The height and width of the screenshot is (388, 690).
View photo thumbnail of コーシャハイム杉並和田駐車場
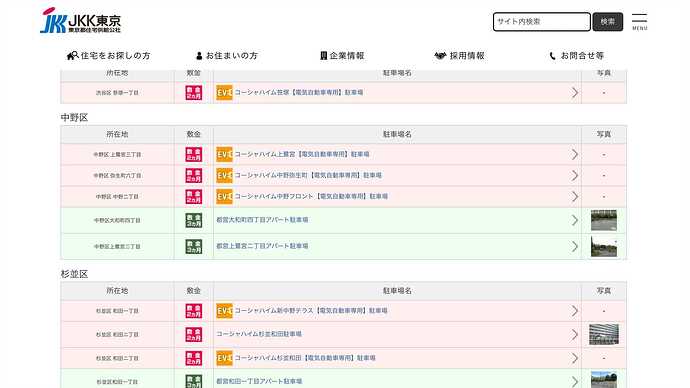604,334
